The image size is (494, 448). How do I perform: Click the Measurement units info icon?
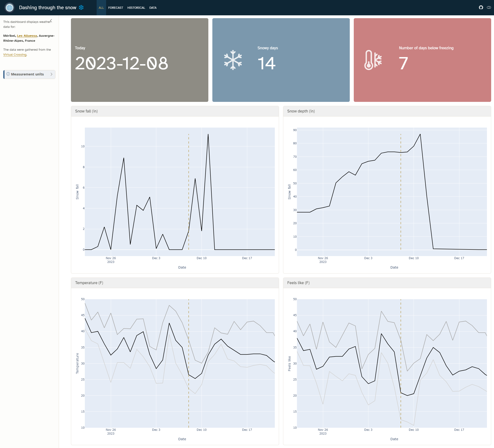point(8,74)
